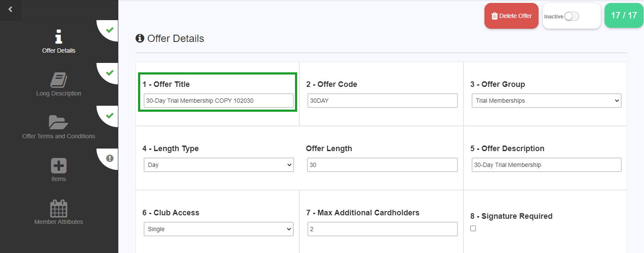Open the Length Type dropdown
The height and width of the screenshot is (253, 644).
219,165
